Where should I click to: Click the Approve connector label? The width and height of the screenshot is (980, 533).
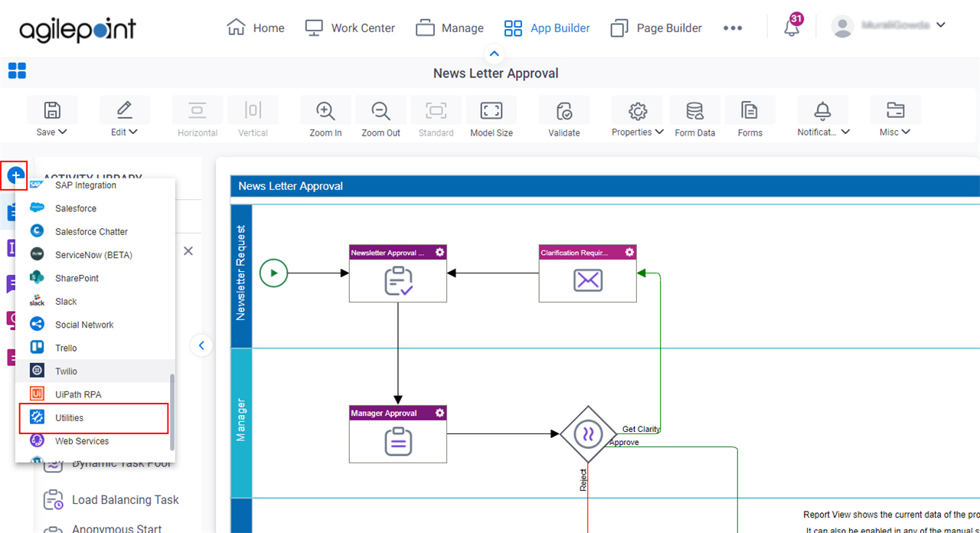[624, 443]
